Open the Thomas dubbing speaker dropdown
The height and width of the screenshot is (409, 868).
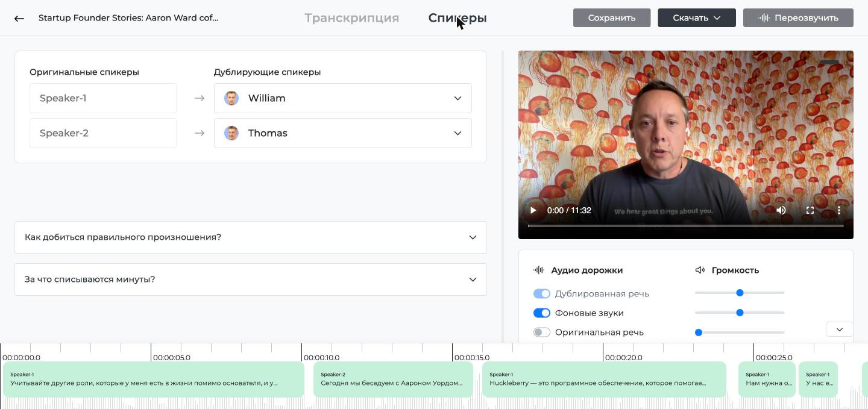point(343,133)
